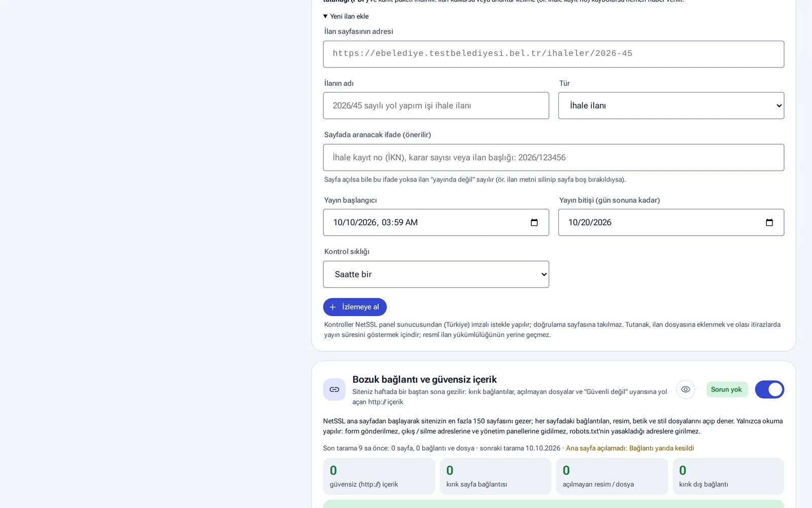Click the "Sorun yok" status badge
This screenshot has height=508, width=812.
(x=727, y=390)
